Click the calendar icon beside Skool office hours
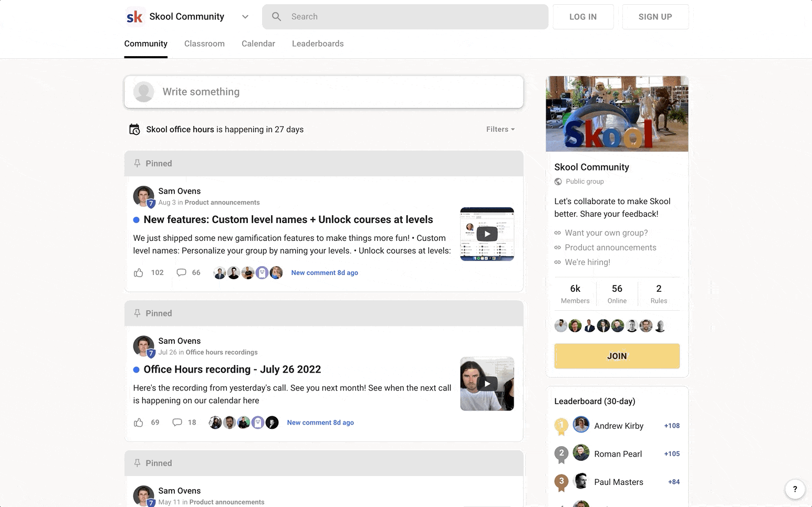The width and height of the screenshot is (812, 507). 134,130
